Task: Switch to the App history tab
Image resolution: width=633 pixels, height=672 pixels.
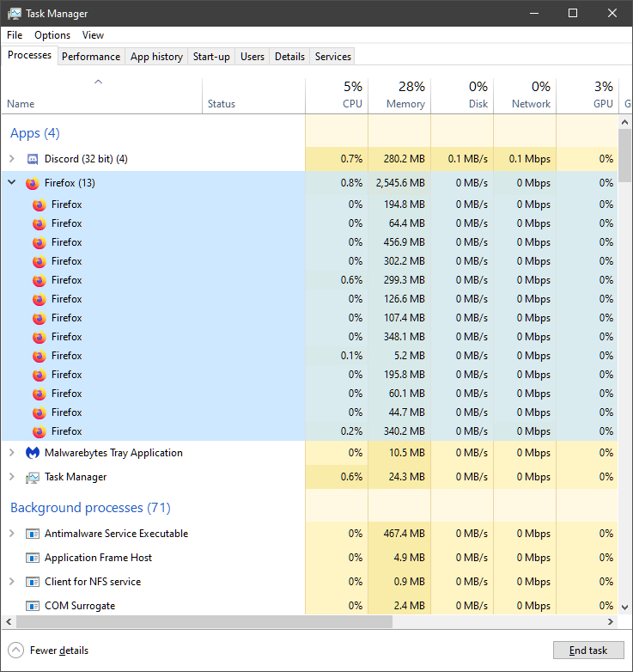Action: click(x=157, y=57)
